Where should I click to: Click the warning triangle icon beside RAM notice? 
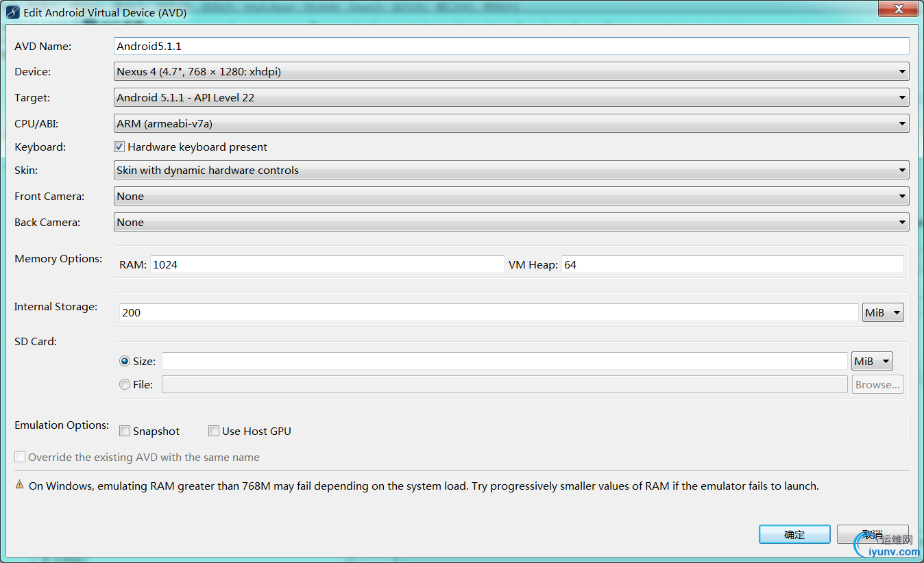pyautogui.click(x=20, y=485)
